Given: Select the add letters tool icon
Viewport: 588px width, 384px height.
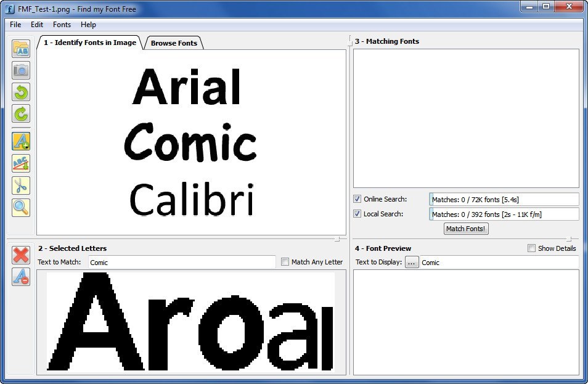Looking at the screenshot, I should (x=21, y=141).
